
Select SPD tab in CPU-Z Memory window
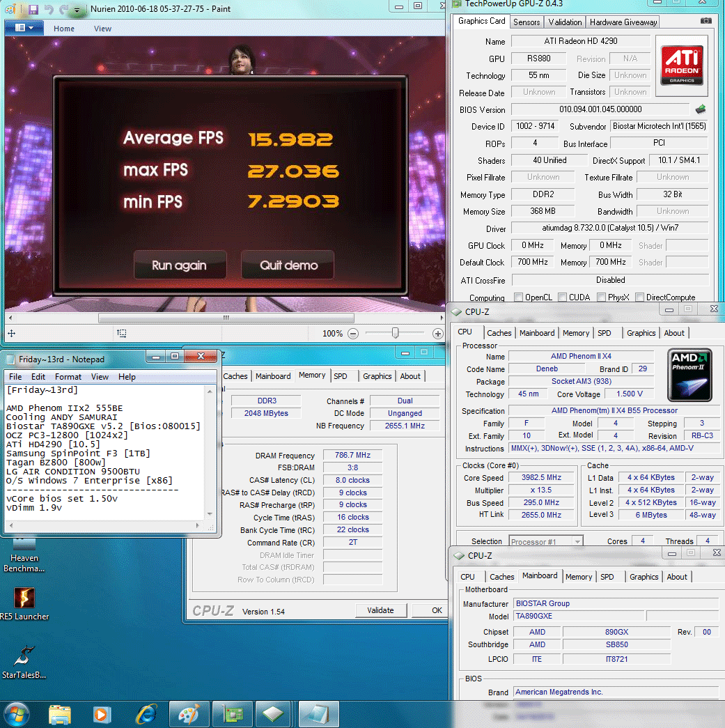[341, 376]
